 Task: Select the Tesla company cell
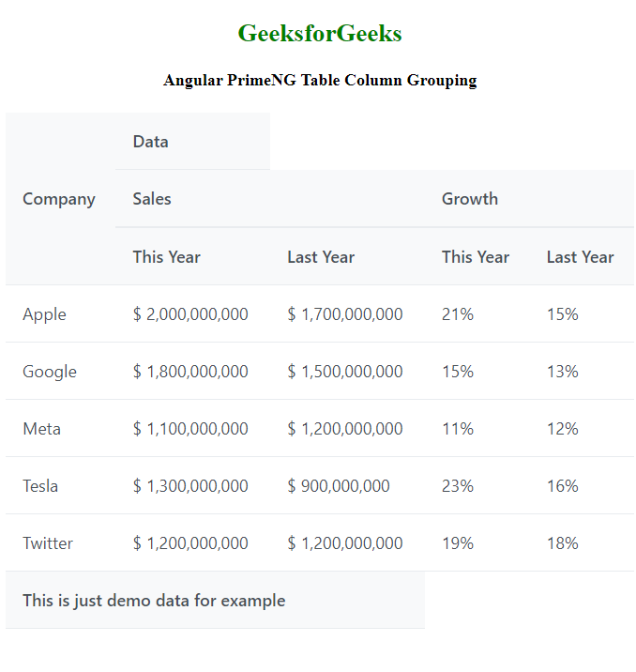tap(40, 486)
